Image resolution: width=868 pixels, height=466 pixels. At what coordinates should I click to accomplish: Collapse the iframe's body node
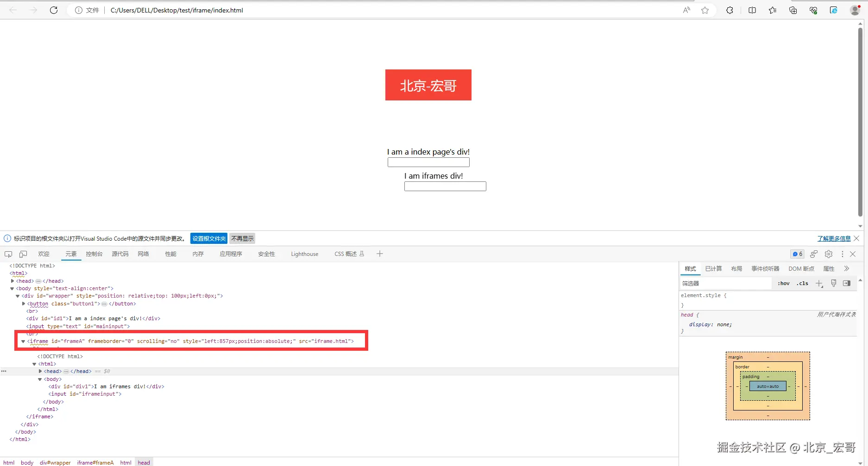[40, 379]
